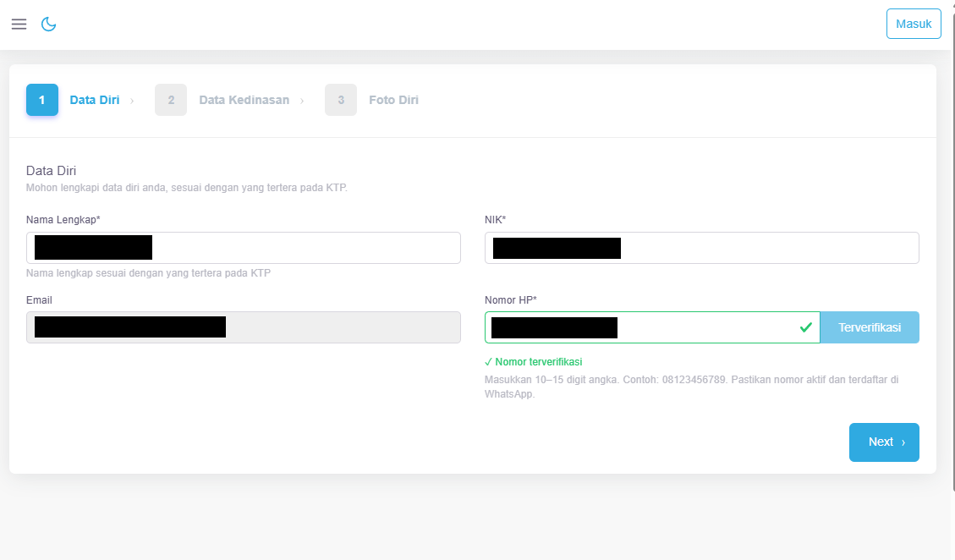Click the chevron after Data Kedinasan
This screenshot has width=955, height=560.
pos(302,101)
